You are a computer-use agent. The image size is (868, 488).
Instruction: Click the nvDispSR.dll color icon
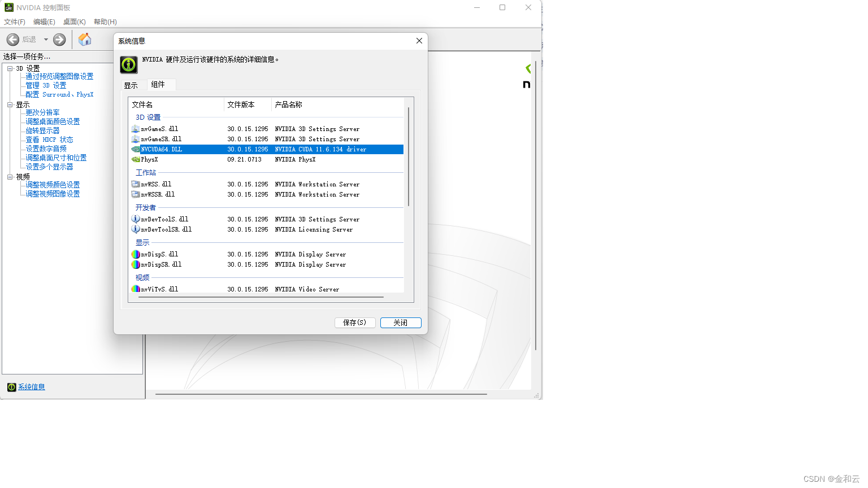click(x=136, y=264)
